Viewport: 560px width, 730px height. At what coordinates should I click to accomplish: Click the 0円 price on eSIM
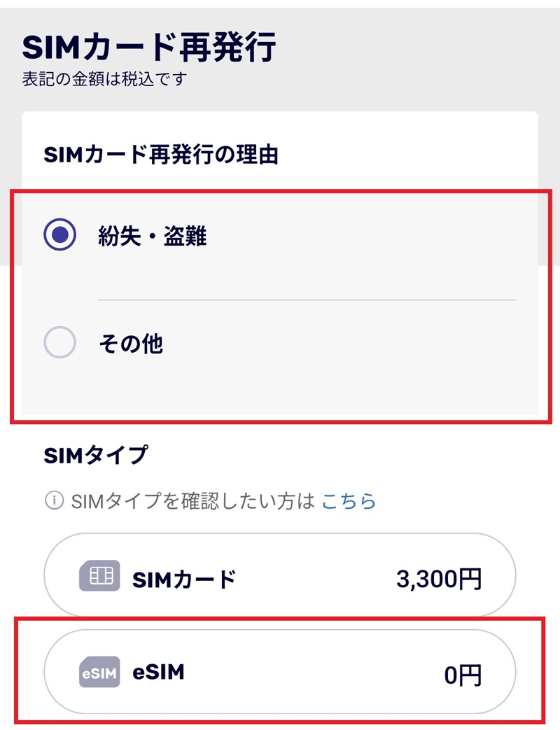(x=463, y=675)
